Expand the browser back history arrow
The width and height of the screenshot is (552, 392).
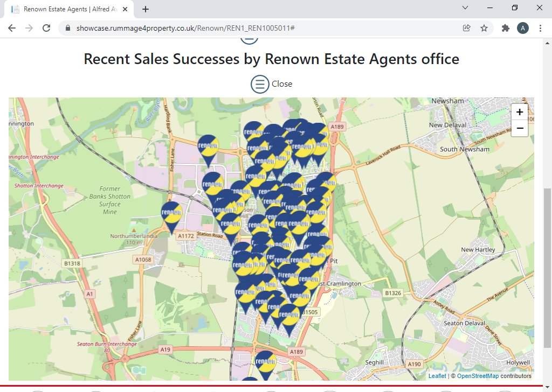[x=11, y=27]
